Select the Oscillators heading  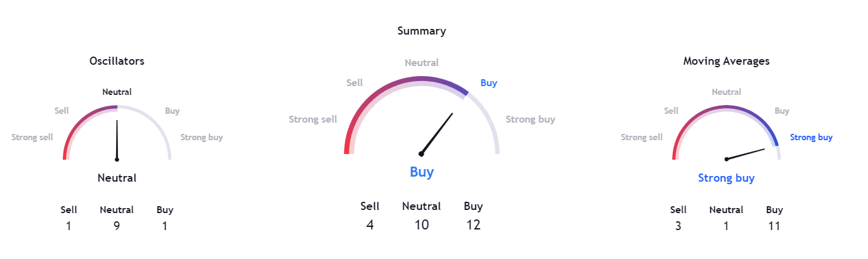click(x=117, y=61)
